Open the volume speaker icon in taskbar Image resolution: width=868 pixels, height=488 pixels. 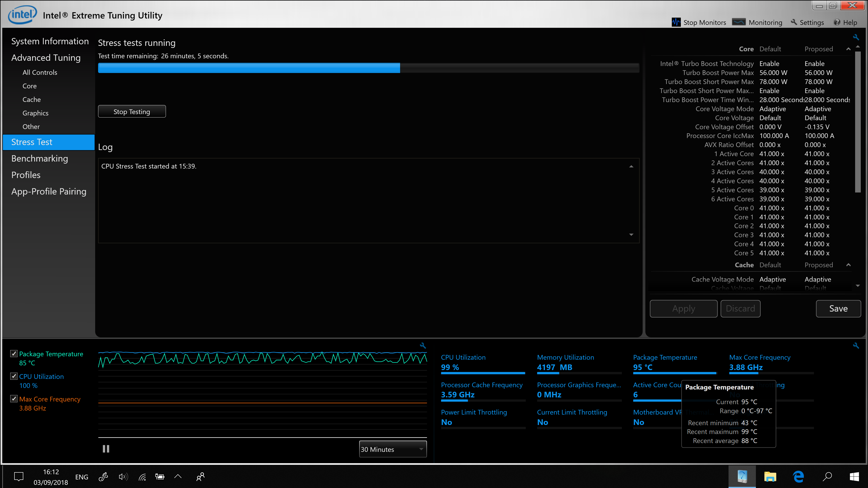(x=123, y=476)
